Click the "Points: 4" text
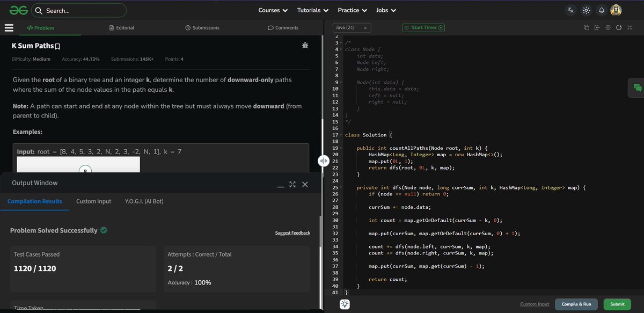 (174, 59)
